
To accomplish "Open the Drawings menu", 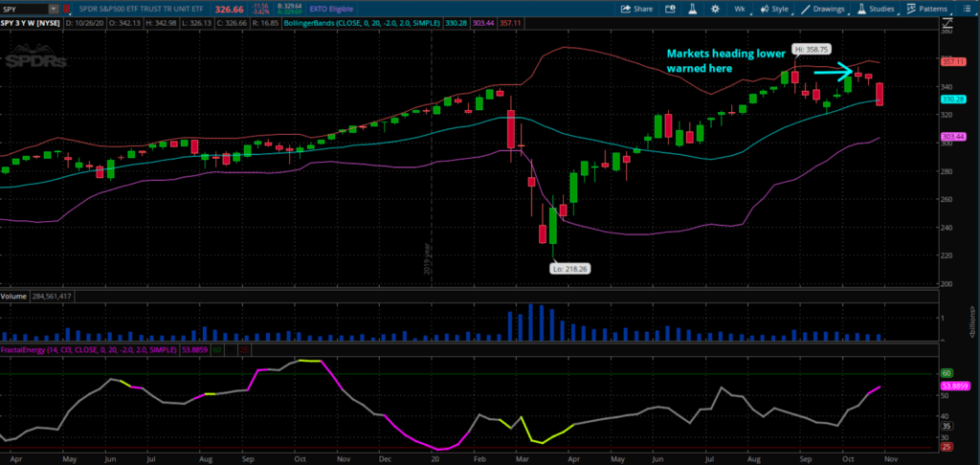I will coord(824,9).
